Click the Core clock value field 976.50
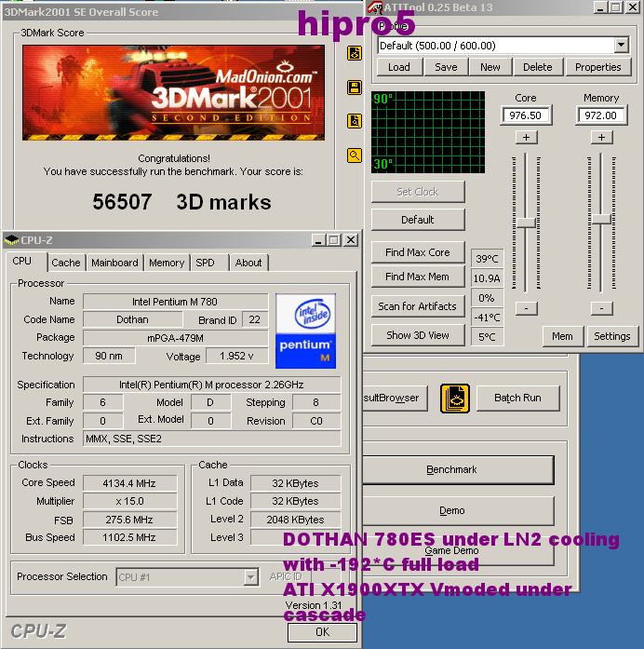Viewport: 644px width, 649px height. tap(526, 115)
